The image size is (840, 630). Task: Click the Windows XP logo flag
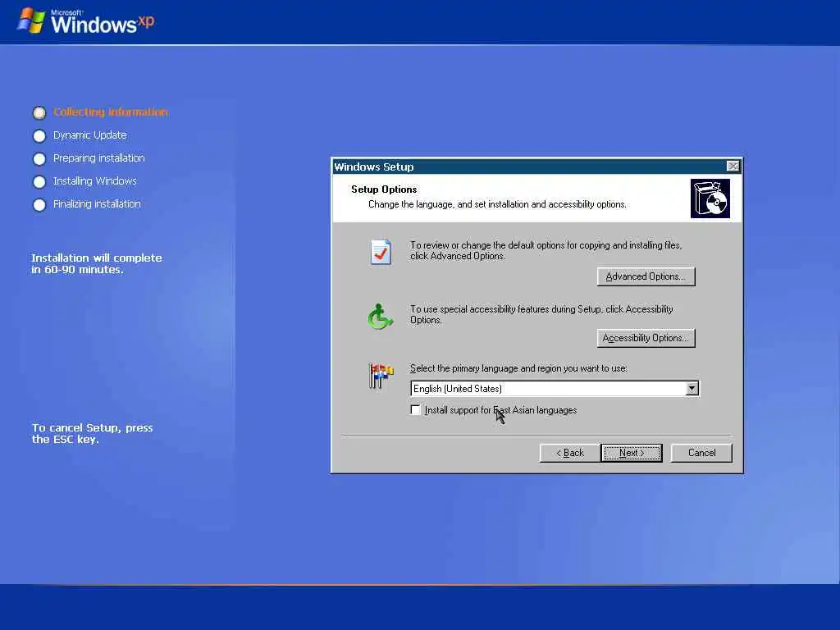31,21
